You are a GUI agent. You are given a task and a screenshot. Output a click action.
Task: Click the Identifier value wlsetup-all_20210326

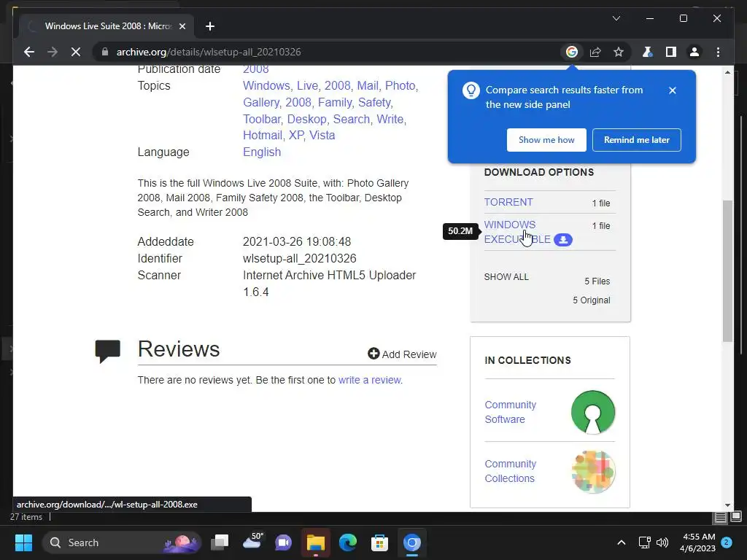pos(300,258)
